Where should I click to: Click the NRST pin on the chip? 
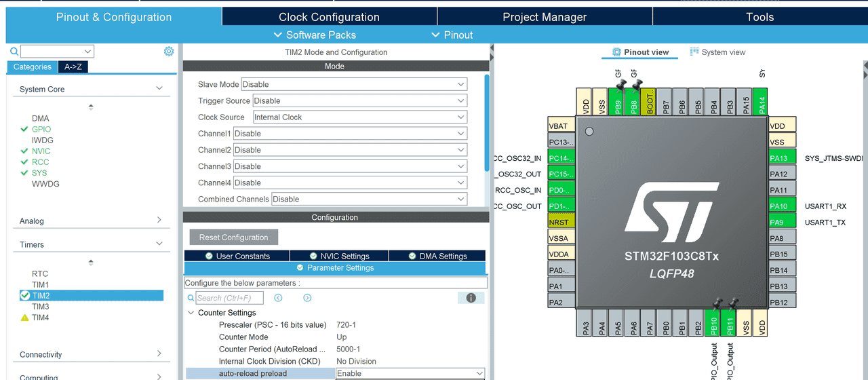click(561, 223)
